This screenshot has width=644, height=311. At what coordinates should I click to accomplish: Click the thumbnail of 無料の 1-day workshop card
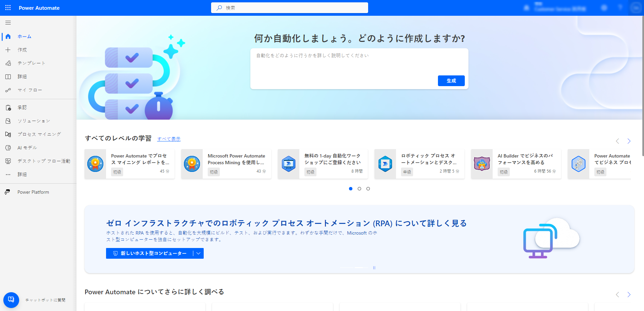coord(289,164)
